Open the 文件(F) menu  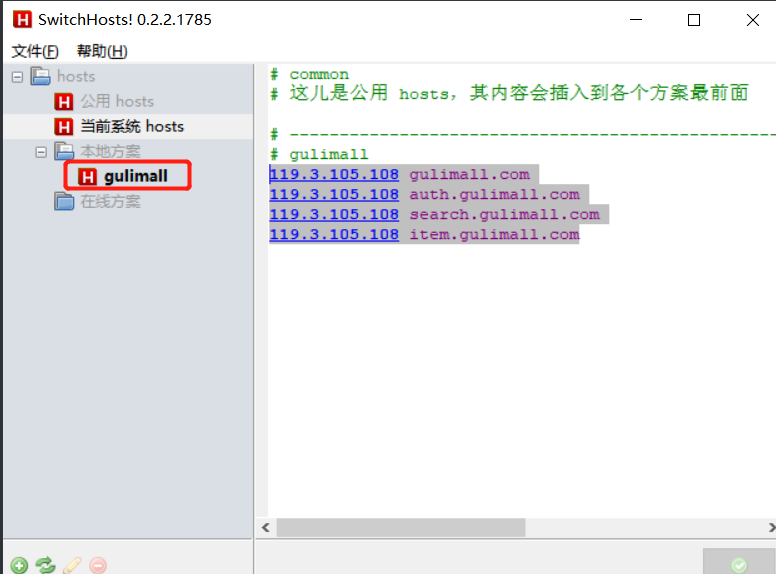point(35,51)
